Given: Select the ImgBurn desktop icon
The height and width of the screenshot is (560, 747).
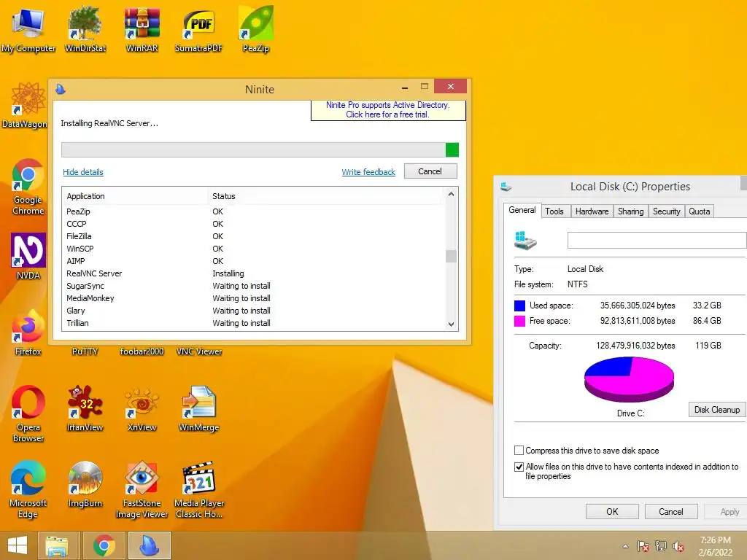Looking at the screenshot, I should click(x=85, y=484).
